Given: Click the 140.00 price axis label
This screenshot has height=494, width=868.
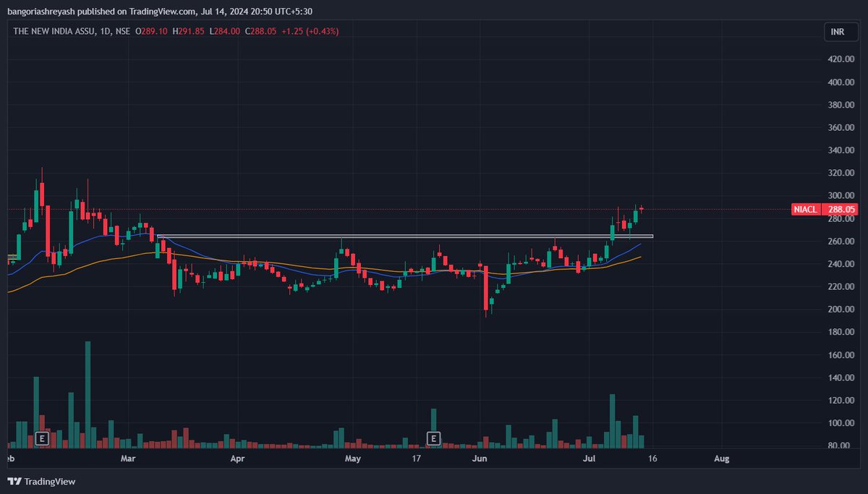Looking at the screenshot, I should point(842,378).
